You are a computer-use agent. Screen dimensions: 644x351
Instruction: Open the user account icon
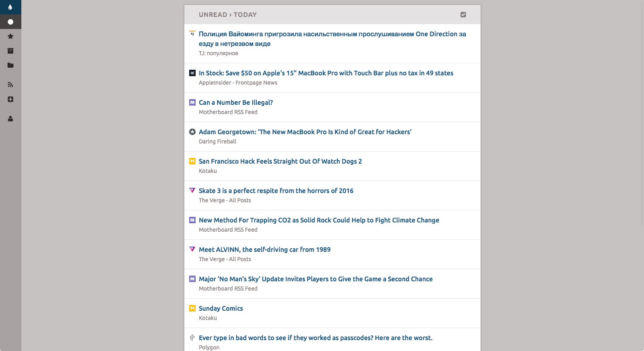coord(10,118)
